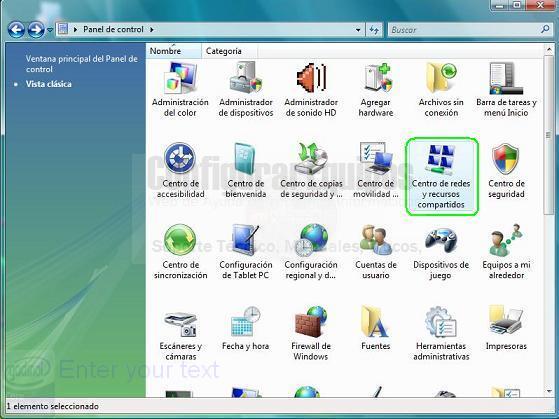
Task: Open Equipos a mi alrededor
Action: coord(506,252)
